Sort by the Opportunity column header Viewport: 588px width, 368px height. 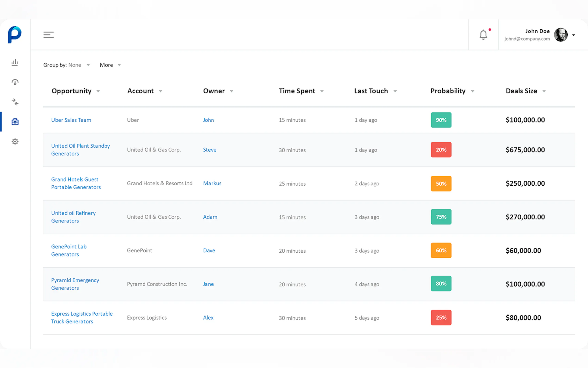click(72, 91)
